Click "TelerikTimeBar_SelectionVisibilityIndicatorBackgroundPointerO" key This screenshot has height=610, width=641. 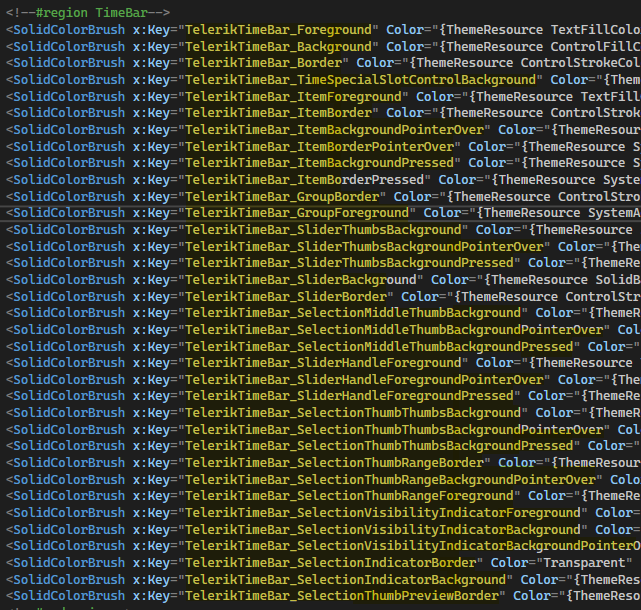pos(413,546)
